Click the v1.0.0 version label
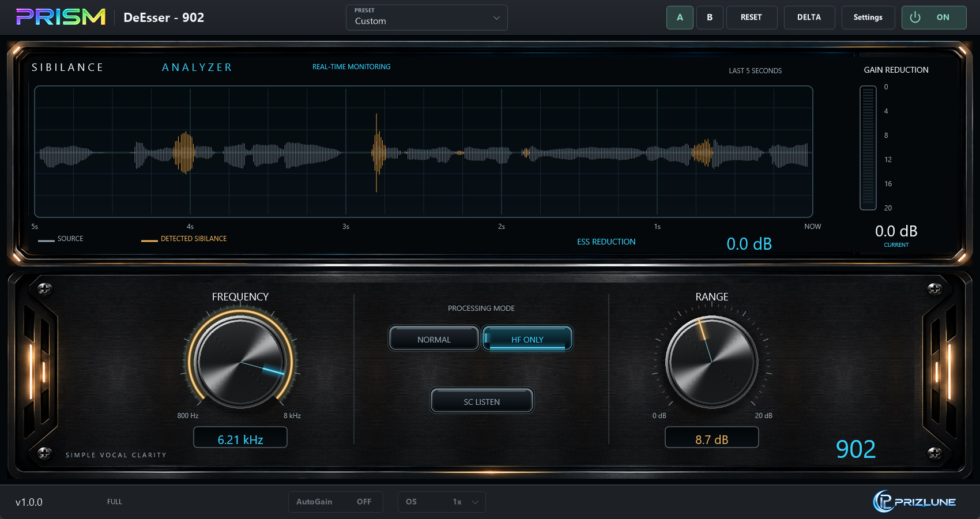This screenshot has width=980, height=519. point(29,502)
